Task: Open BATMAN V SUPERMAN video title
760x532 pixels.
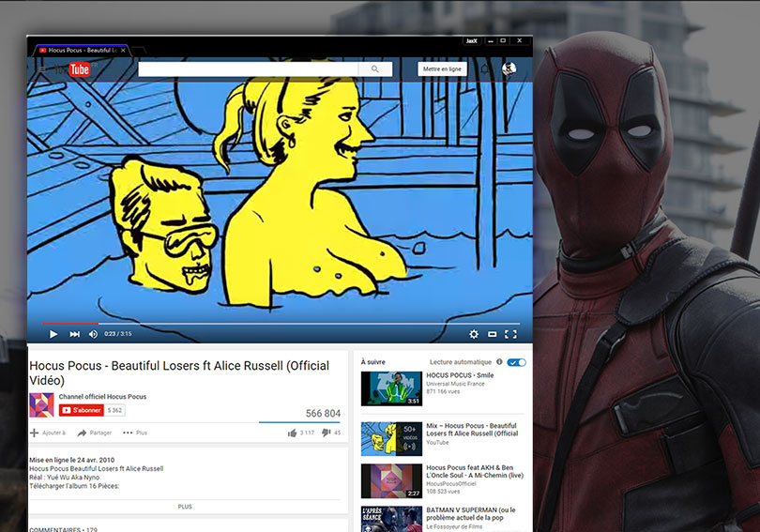Action: (471, 513)
